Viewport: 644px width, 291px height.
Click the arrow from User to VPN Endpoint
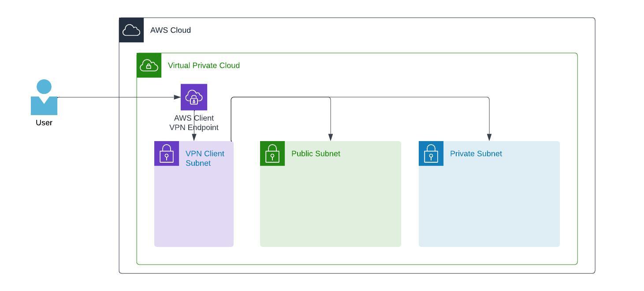[119, 97]
